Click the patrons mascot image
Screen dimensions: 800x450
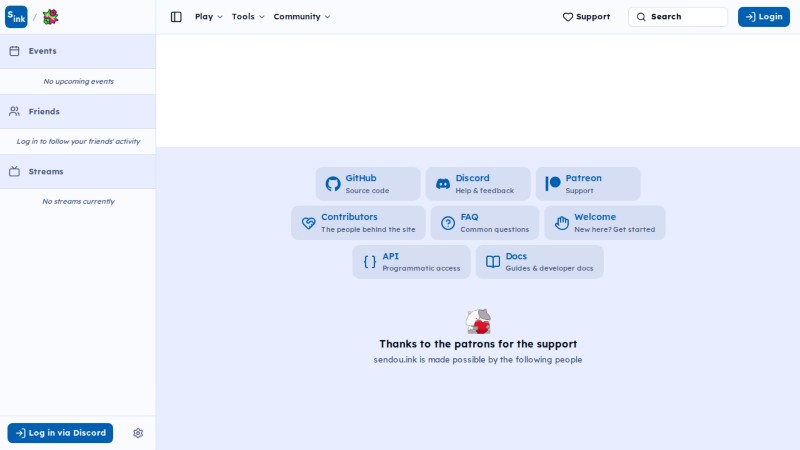(x=478, y=321)
